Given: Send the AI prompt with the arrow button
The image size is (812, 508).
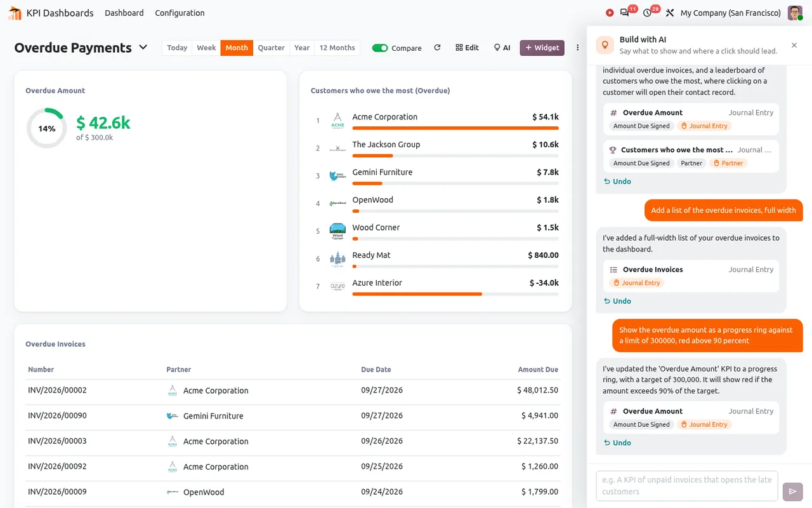Looking at the screenshot, I should (792, 491).
